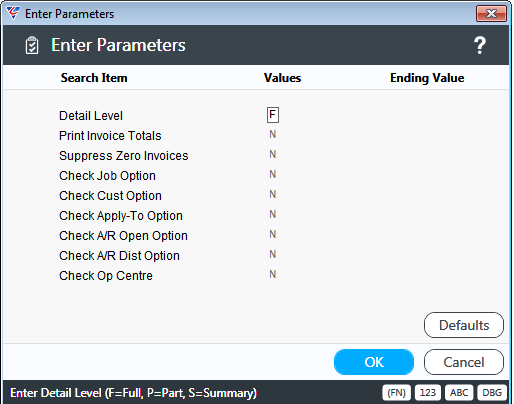The image size is (514, 404).
Task: Confirm parameters with the OK button
Action: [374, 362]
